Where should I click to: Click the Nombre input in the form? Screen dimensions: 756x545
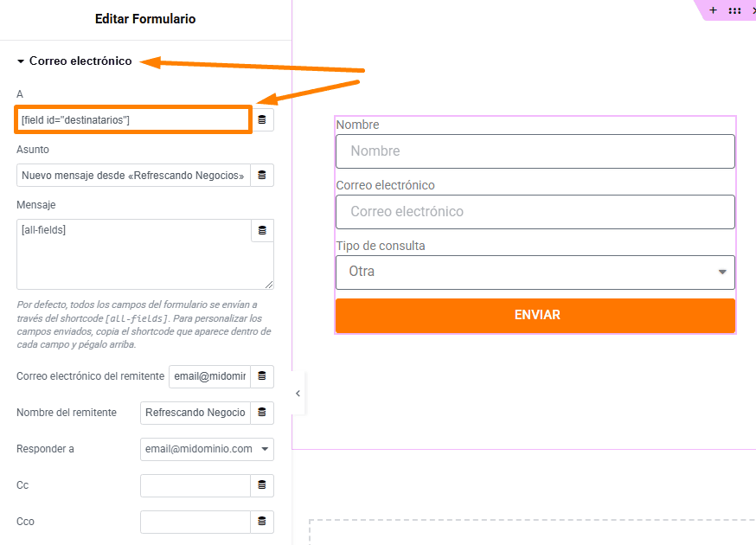click(x=535, y=151)
